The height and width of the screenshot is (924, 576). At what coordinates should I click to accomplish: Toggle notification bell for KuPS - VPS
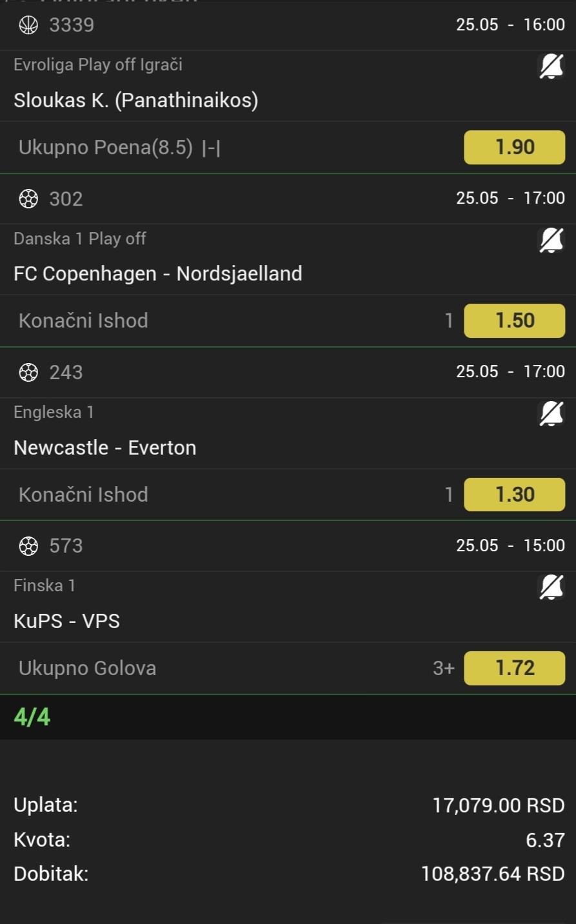point(551,587)
